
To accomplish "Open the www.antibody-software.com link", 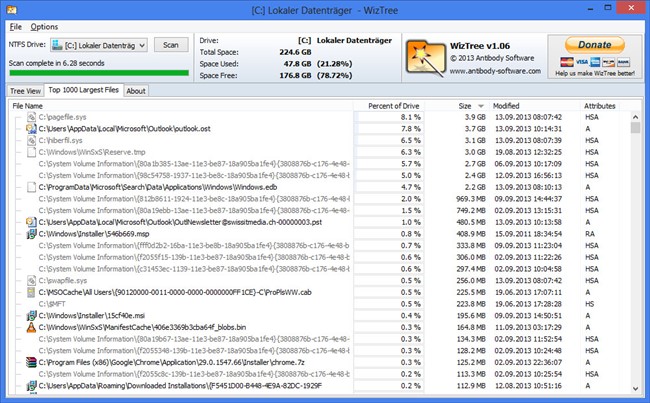I will [495, 71].
